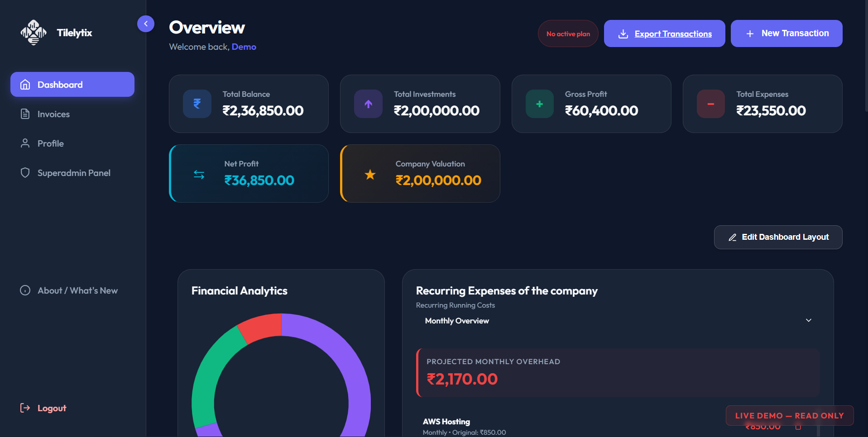Click the Tilelytix logo icon

(33, 33)
